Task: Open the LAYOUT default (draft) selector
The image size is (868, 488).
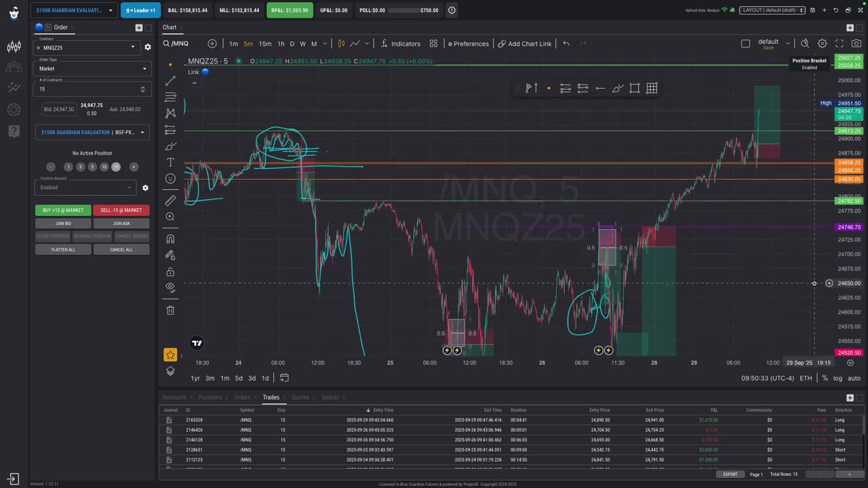Action: point(772,10)
